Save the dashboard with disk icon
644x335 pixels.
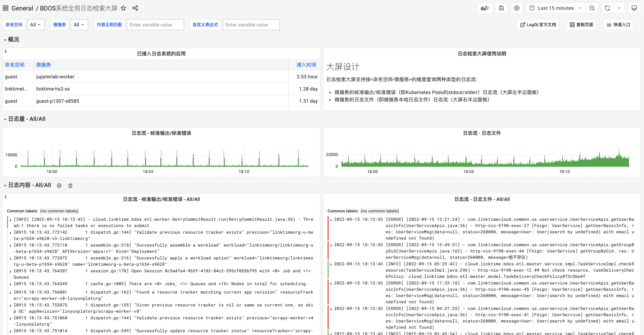501,8
